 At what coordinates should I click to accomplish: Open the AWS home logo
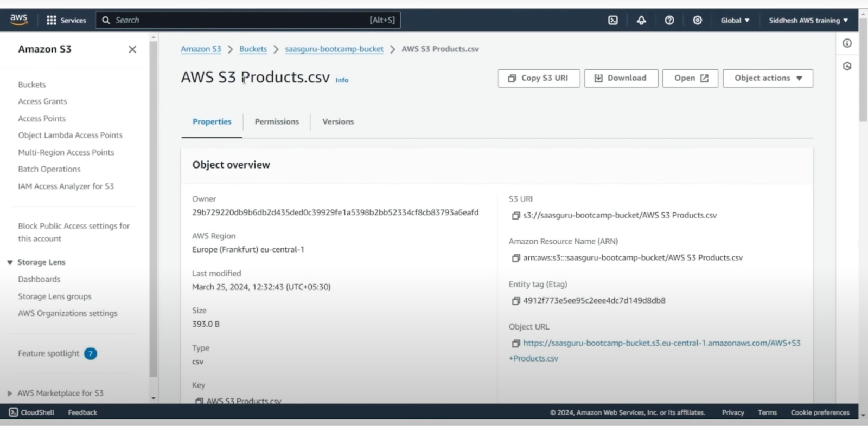click(18, 20)
